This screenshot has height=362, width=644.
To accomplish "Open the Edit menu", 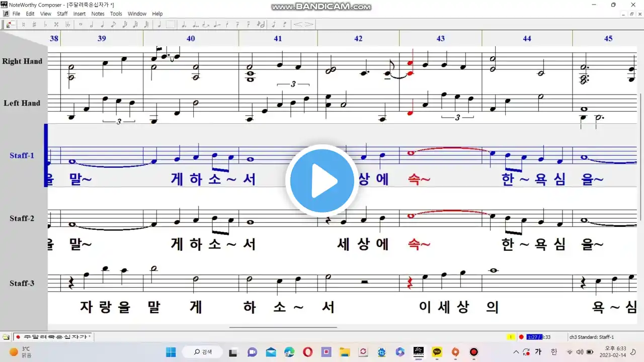I will 30,14.
